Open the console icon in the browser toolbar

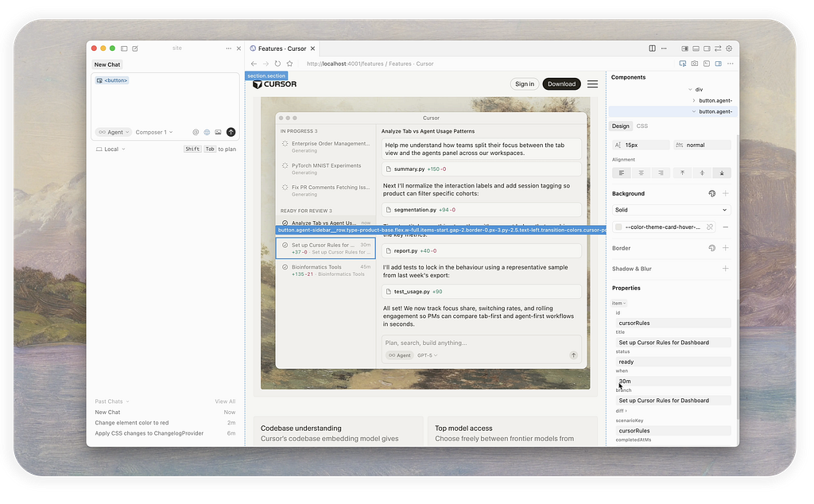point(707,64)
